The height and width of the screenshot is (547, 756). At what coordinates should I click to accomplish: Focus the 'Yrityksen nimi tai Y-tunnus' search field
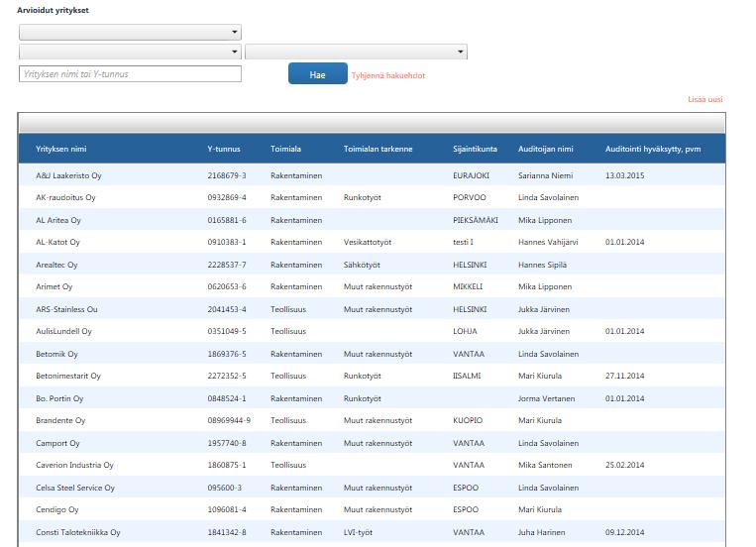click(130, 73)
